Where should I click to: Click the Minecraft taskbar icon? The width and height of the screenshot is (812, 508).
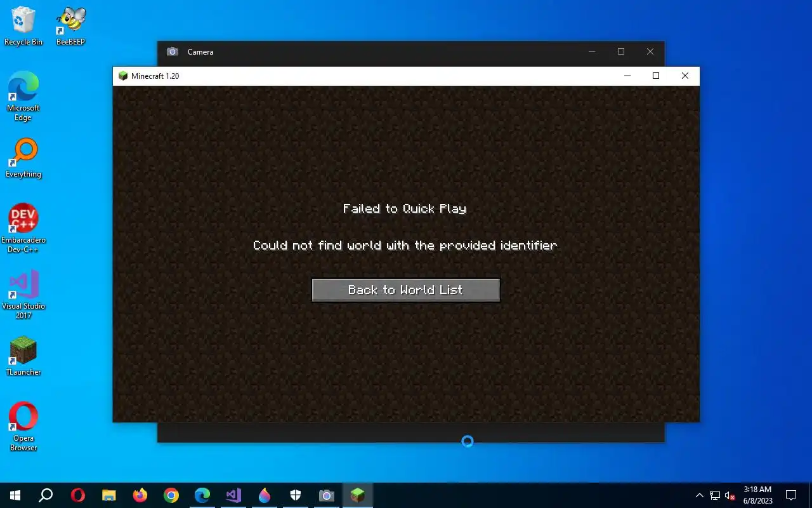click(x=358, y=495)
